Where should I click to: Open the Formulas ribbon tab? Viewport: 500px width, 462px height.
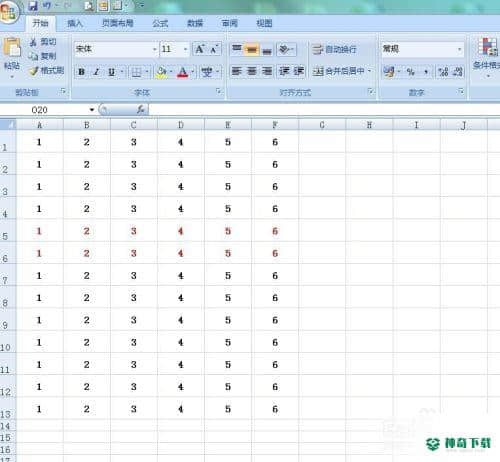pos(160,23)
